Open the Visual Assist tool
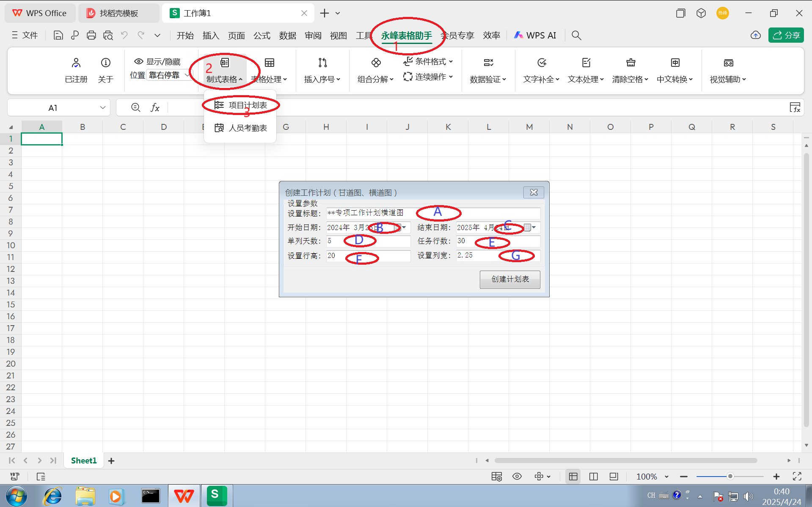This screenshot has height=507, width=812. [x=728, y=70]
